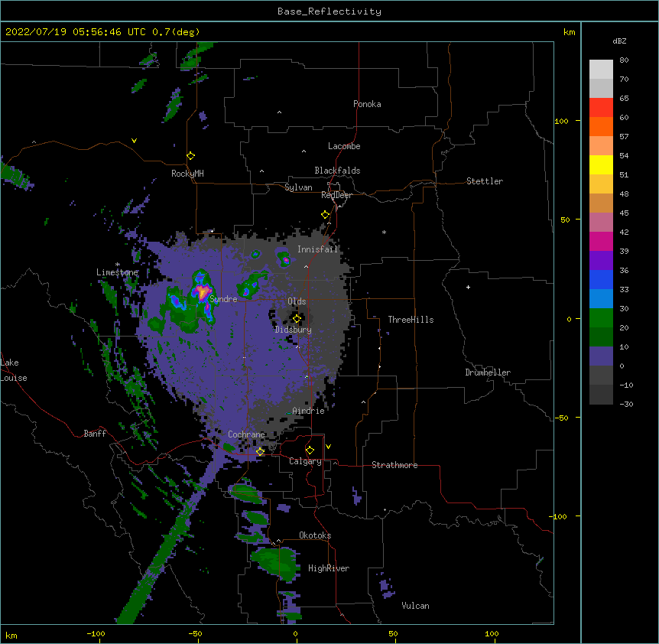Click the Base_Reflectivity title

coord(329,11)
